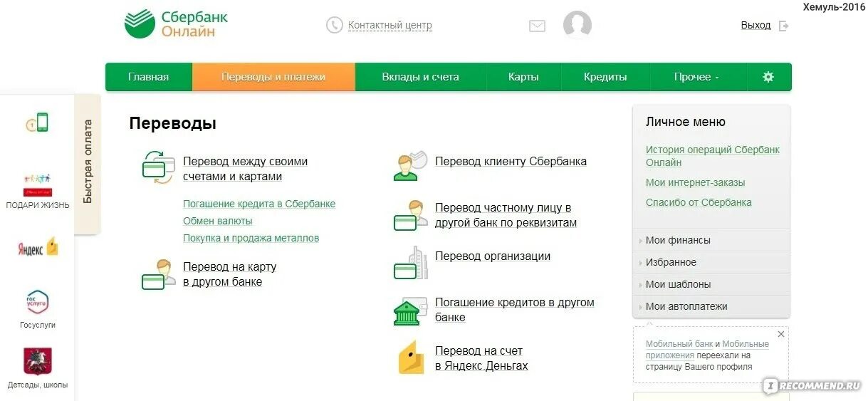
Task: Click the ПОДАРИ ЖИЗНЬ label
Action: [x=38, y=206]
